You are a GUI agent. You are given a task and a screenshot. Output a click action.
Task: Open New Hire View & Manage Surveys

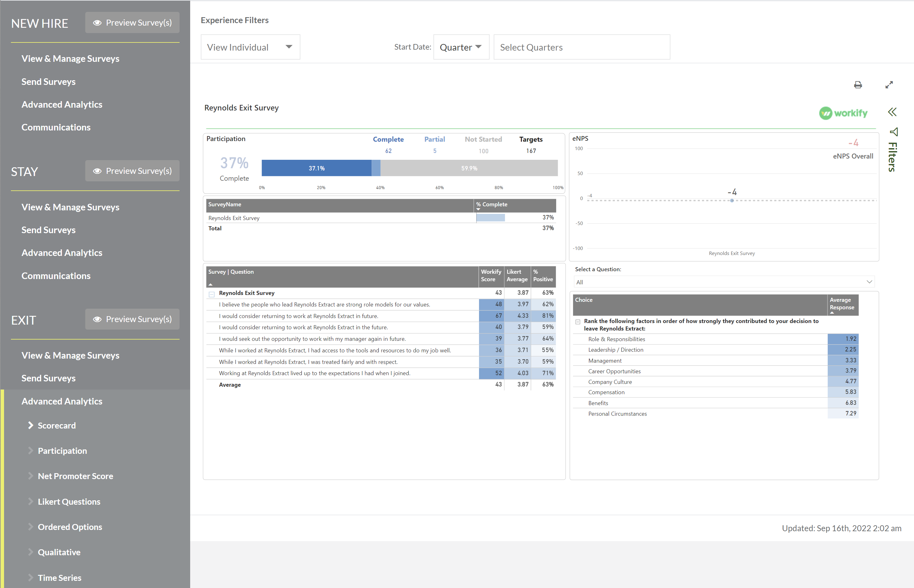point(70,58)
